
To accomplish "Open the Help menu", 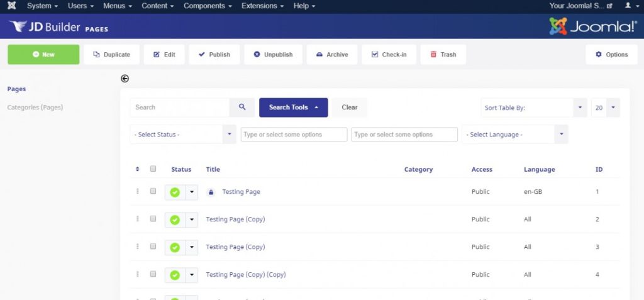I will [x=304, y=6].
